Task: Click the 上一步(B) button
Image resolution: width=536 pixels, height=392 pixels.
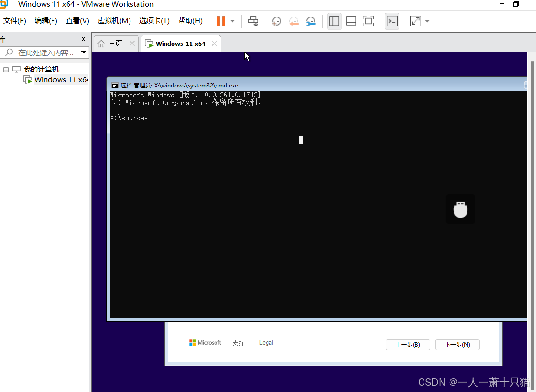Action: [x=408, y=344]
